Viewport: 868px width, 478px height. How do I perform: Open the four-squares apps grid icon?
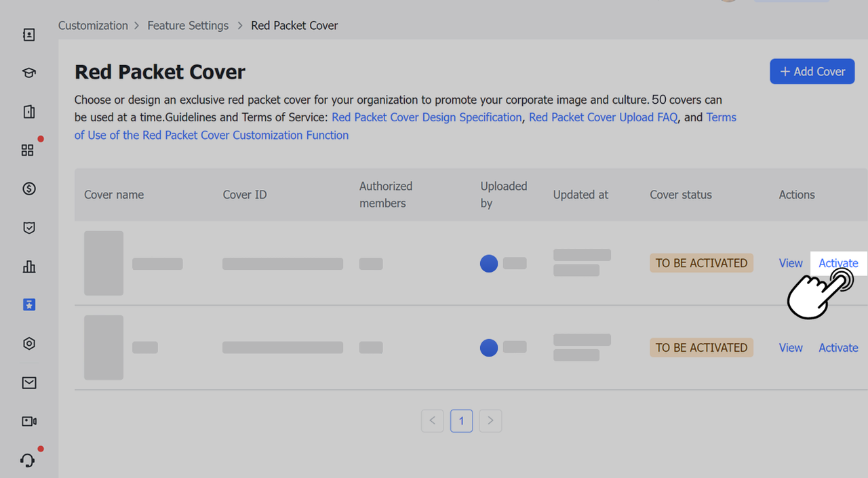[x=28, y=151]
